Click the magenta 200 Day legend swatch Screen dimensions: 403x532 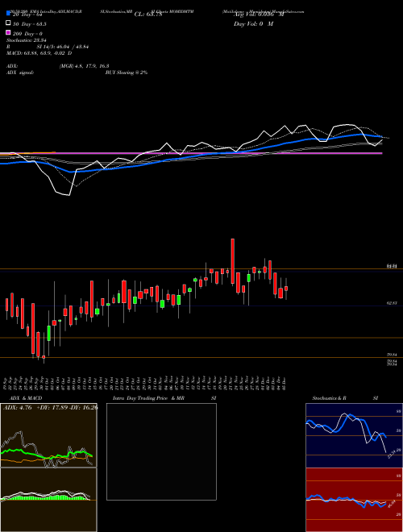coord(8,33)
